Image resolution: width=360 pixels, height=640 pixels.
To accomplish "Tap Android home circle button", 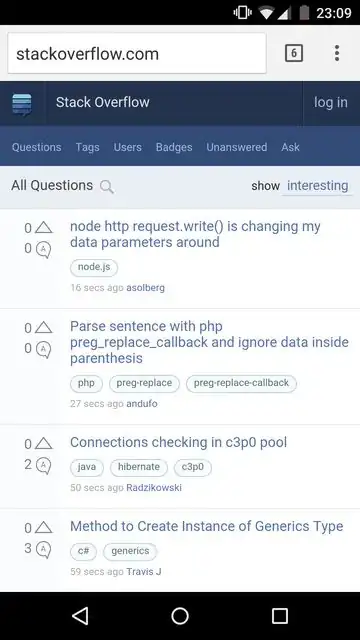I will click(x=180, y=616).
